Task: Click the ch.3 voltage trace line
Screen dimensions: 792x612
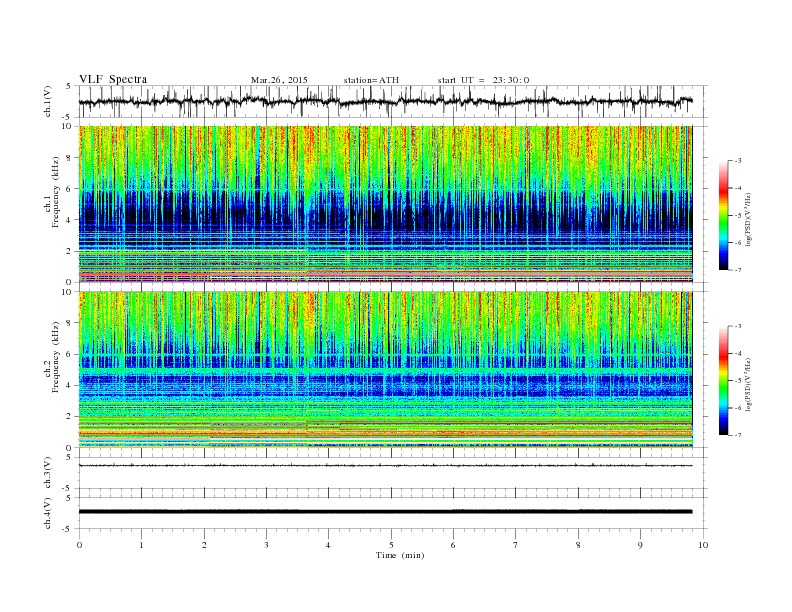Action: point(385,465)
